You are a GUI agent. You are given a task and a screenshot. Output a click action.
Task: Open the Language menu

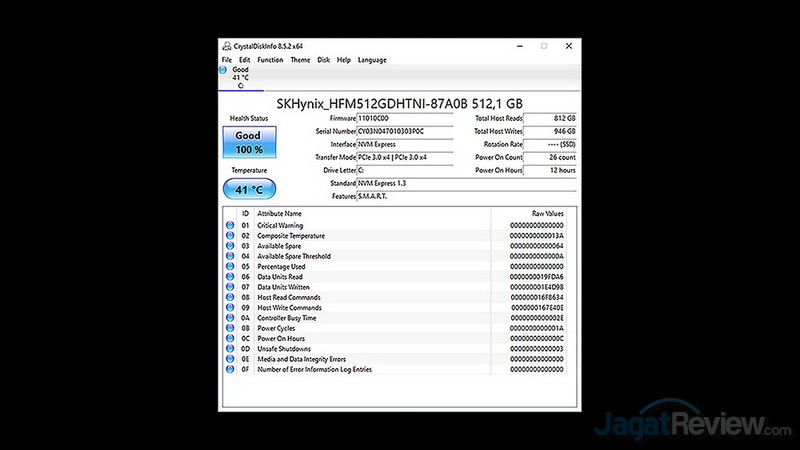pyautogui.click(x=372, y=60)
